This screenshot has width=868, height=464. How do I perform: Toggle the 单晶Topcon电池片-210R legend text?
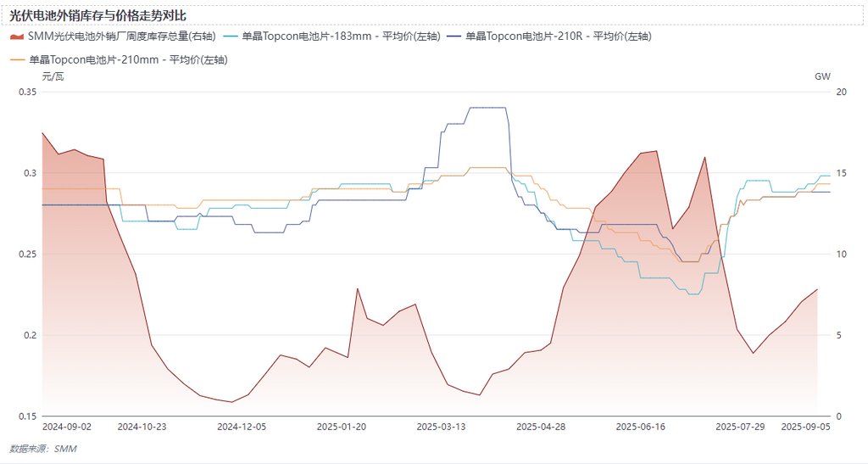point(559,36)
